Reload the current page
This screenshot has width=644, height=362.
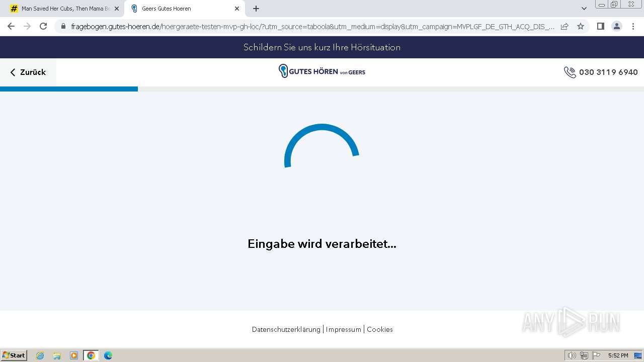[43, 26]
